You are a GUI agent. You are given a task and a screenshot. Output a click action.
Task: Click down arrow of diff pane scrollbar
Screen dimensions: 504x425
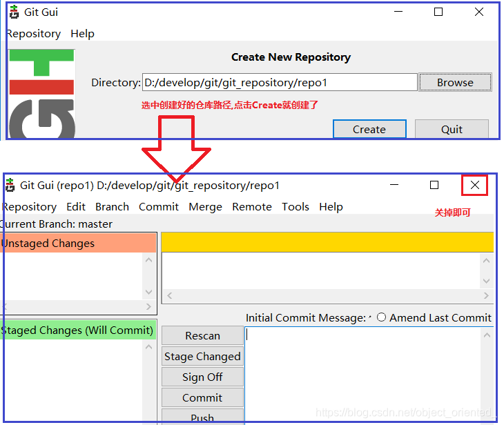486,281
